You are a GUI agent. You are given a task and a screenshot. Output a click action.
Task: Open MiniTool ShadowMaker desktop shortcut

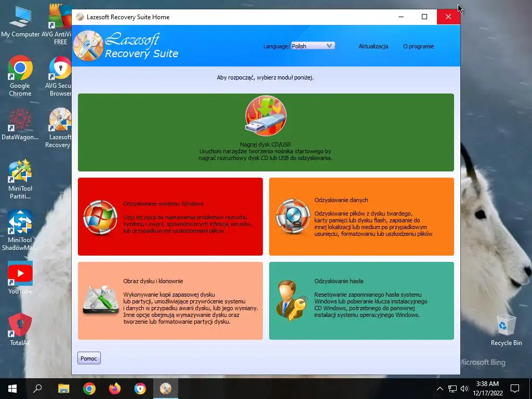pos(20,231)
